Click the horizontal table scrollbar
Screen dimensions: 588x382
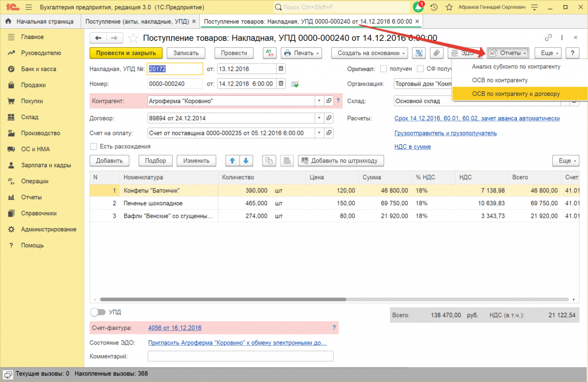(223, 299)
